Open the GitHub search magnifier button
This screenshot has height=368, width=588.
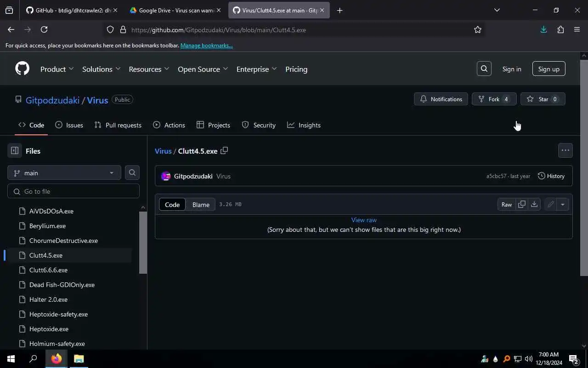(484, 69)
